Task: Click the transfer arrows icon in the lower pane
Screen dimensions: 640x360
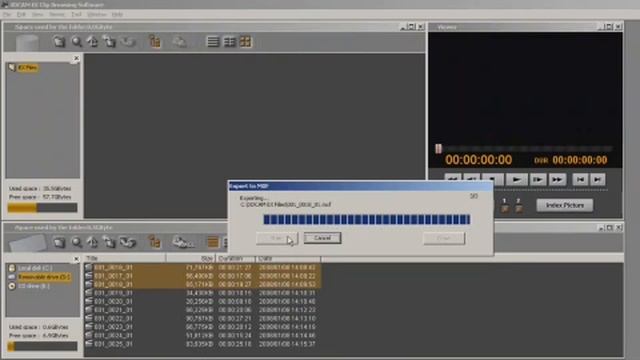Action: tap(128, 242)
